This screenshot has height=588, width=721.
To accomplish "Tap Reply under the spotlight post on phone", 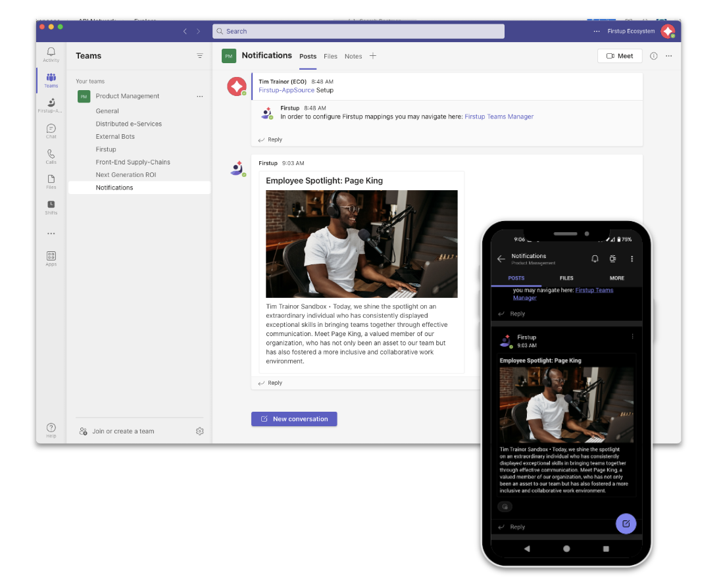I will pos(512,527).
